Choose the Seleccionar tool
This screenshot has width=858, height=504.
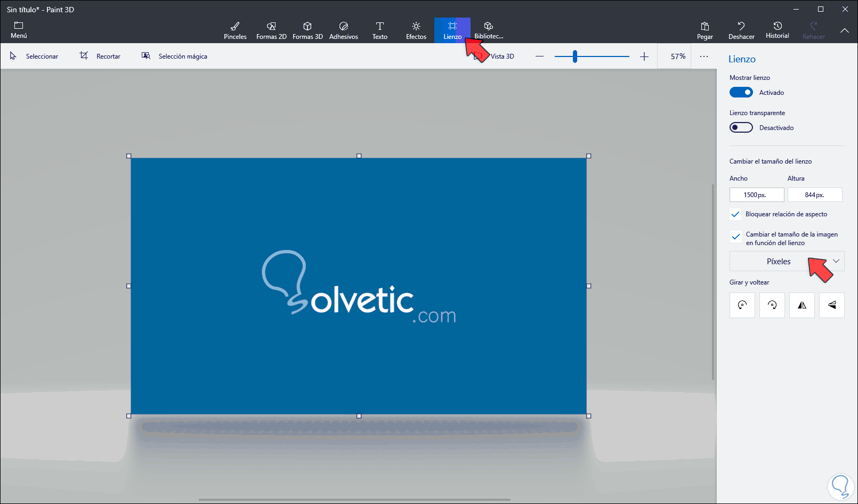34,56
